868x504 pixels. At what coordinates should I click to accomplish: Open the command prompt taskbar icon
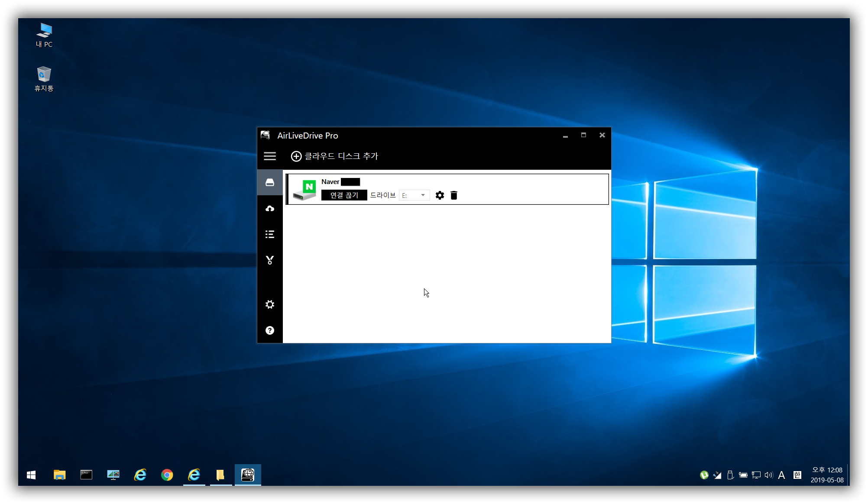point(87,475)
